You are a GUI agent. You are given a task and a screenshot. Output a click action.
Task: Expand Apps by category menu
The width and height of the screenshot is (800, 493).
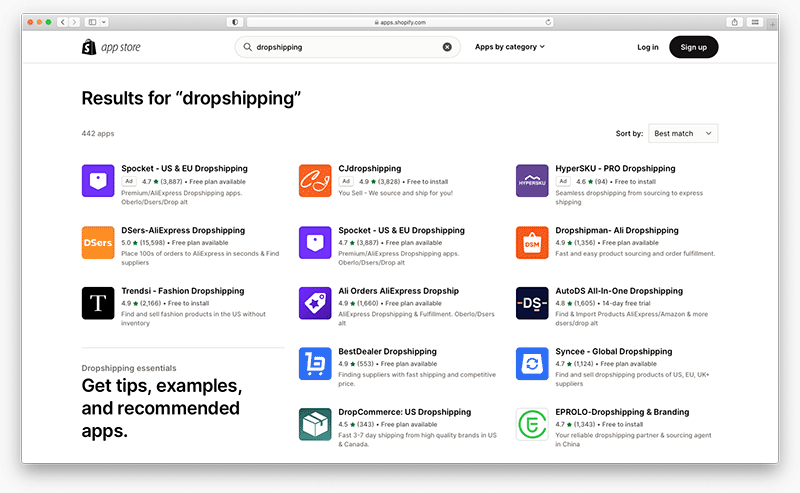[x=510, y=46]
